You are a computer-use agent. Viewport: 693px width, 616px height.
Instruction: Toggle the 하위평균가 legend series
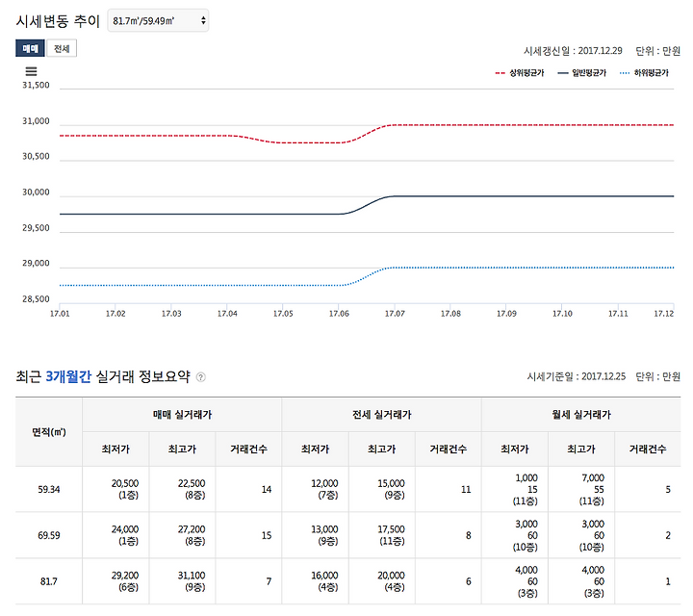coord(644,73)
